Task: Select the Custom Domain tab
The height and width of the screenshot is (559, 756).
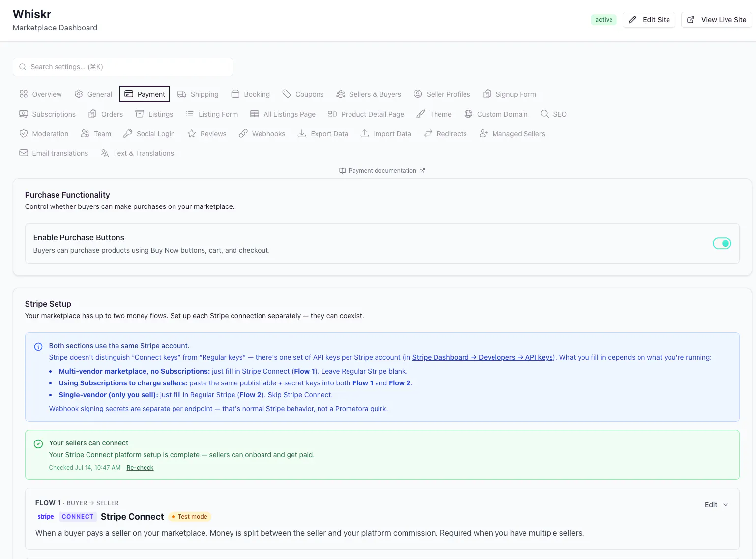Action: click(496, 114)
